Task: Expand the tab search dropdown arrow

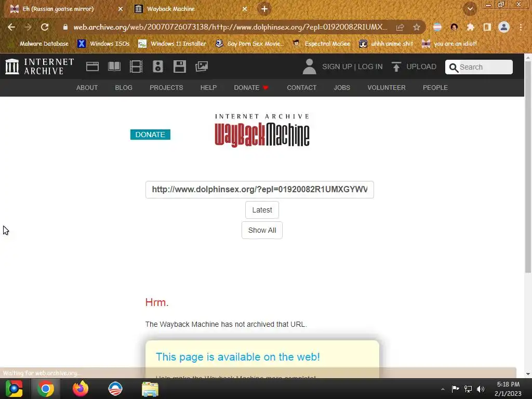Action: tap(470, 9)
